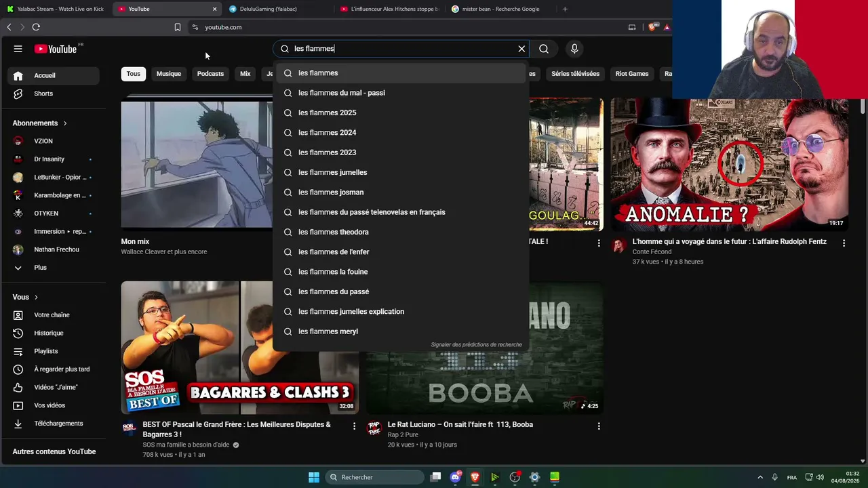Screen dimensions: 868x488
Task: Expand more subscriptions with Plus
Action: point(53,268)
